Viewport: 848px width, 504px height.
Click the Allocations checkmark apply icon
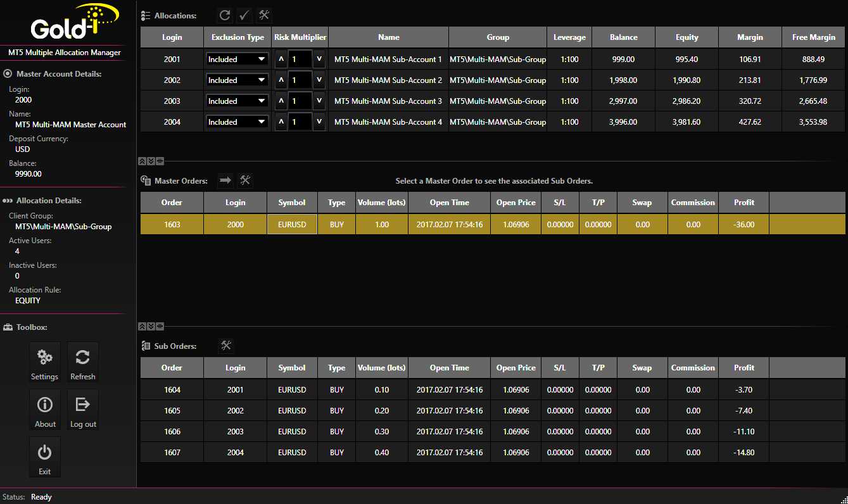pyautogui.click(x=244, y=15)
